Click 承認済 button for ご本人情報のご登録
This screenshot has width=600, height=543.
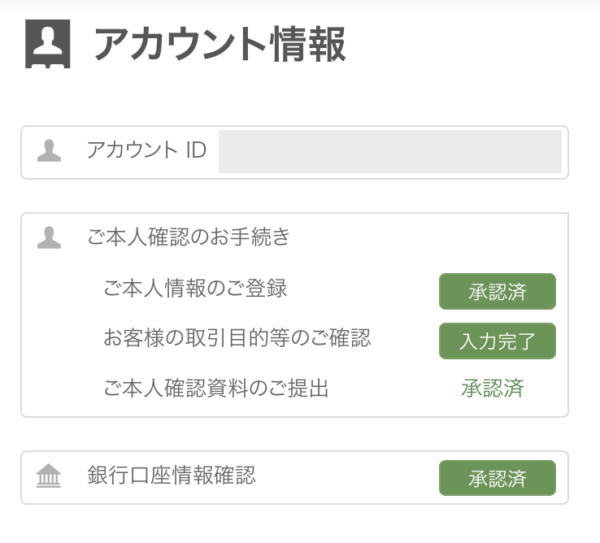(497, 292)
